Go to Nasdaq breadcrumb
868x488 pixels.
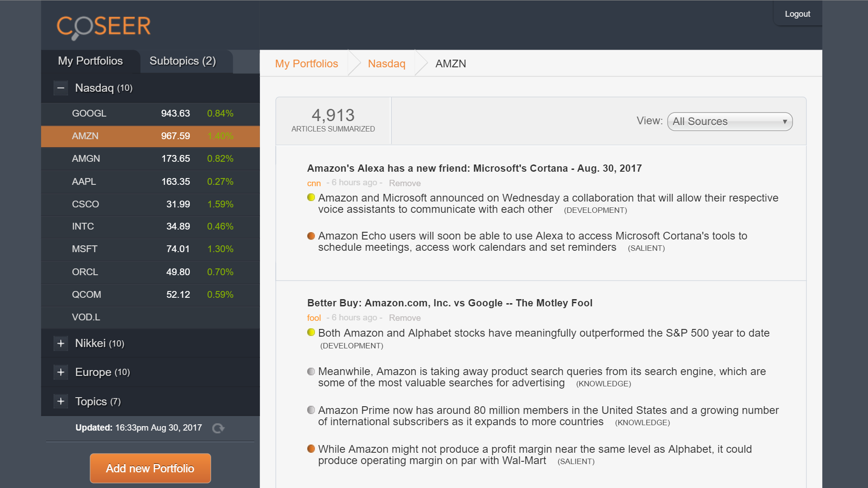click(x=387, y=64)
